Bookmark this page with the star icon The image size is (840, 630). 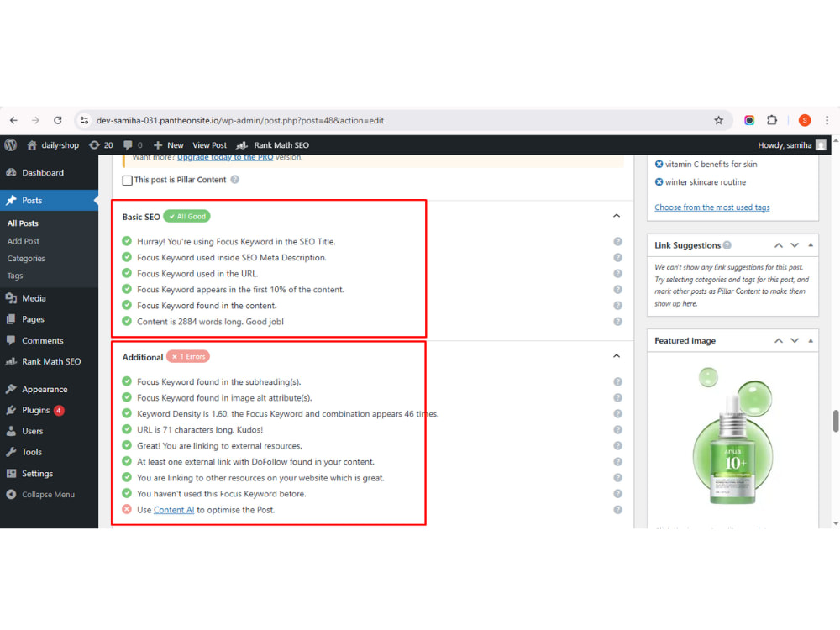[x=718, y=120]
